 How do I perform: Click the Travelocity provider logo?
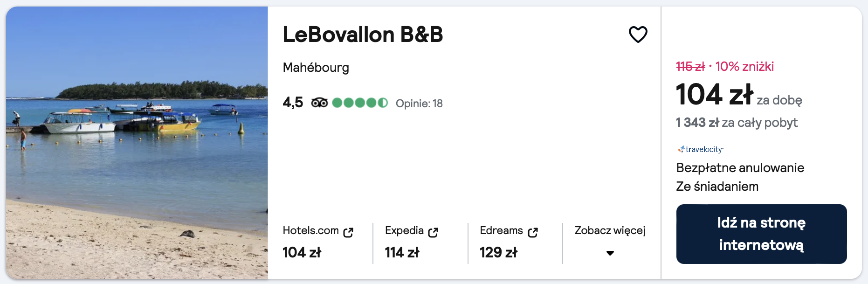[x=701, y=149]
